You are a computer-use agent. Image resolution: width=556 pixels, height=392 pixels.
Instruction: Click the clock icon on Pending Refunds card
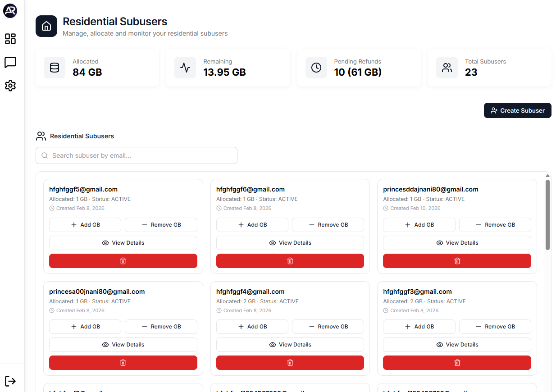pyautogui.click(x=316, y=68)
